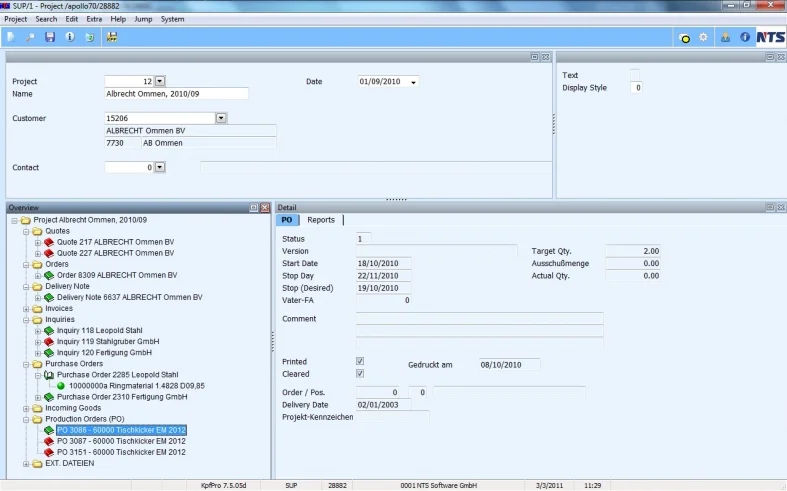Click the user icon in top-right toolbar
Viewport: 787px width, 491px height.
click(725, 37)
